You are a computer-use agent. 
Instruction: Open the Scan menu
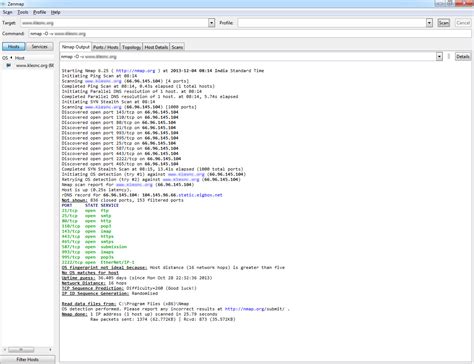click(x=7, y=12)
